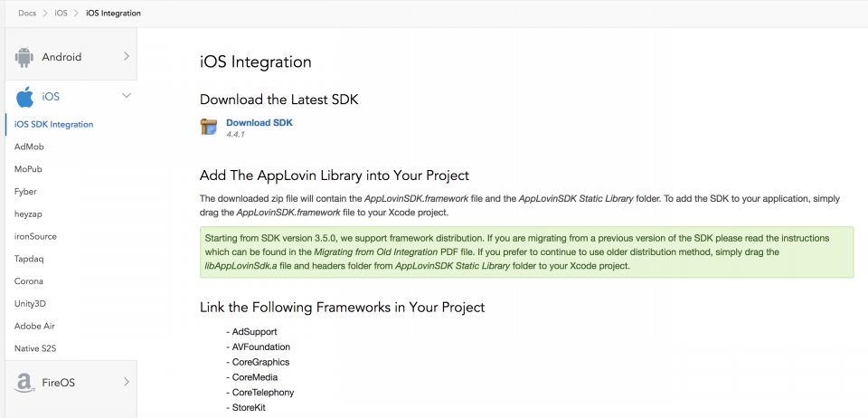
Task: Select the iOS Integration breadcrumb
Action: pos(113,13)
